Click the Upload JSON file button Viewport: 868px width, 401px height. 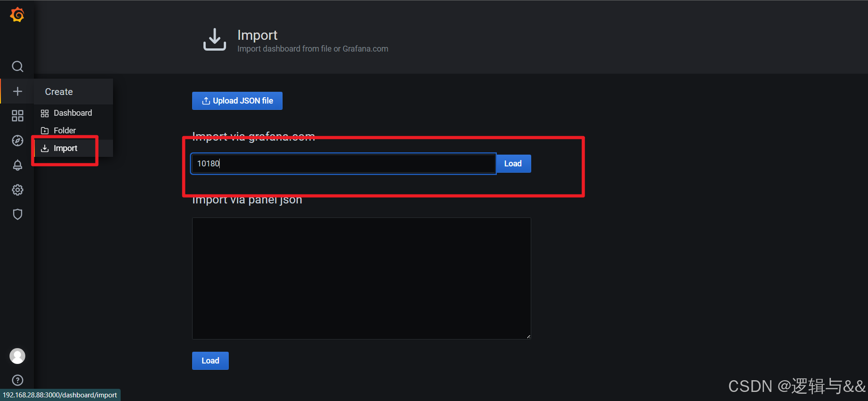[237, 101]
